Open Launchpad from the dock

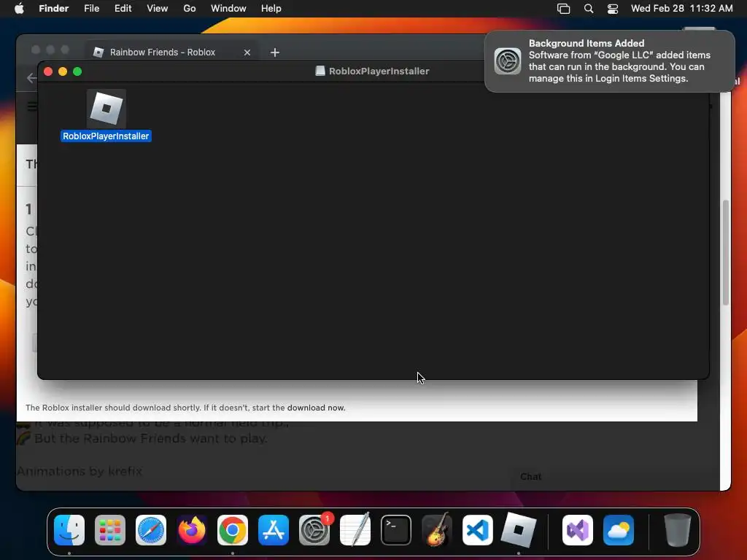tap(110, 529)
